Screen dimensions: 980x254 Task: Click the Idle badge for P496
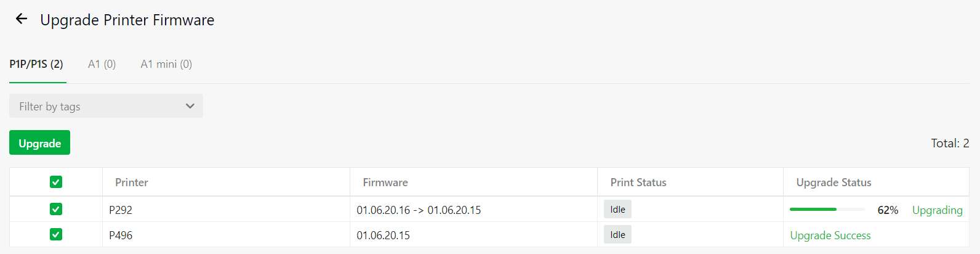pos(617,234)
